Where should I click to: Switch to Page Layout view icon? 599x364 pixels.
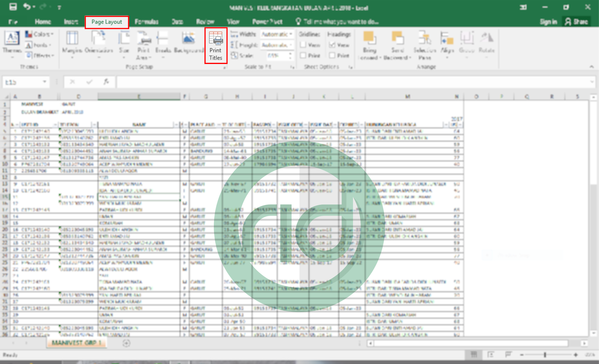pyautogui.click(x=491, y=354)
